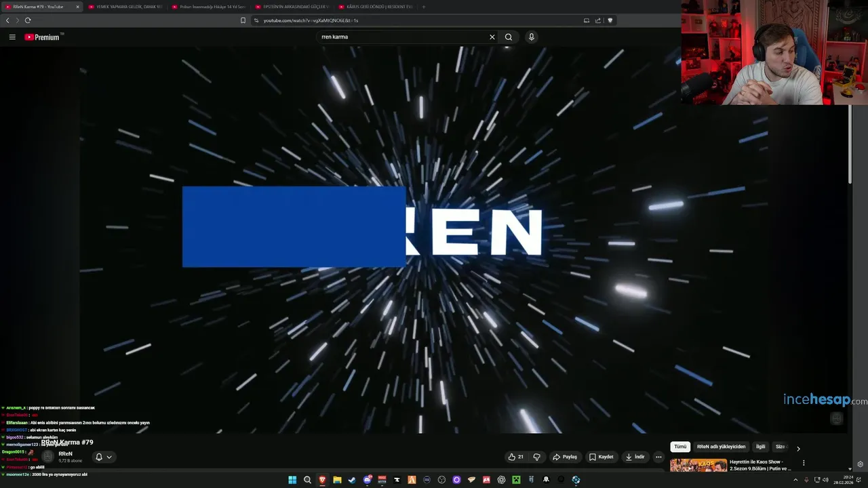Open the Windows Start menu
868x488 pixels.
pyautogui.click(x=292, y=480)
